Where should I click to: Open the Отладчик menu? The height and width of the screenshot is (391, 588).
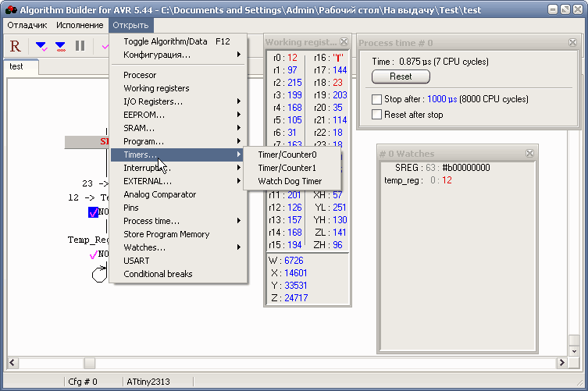point(27,25)
